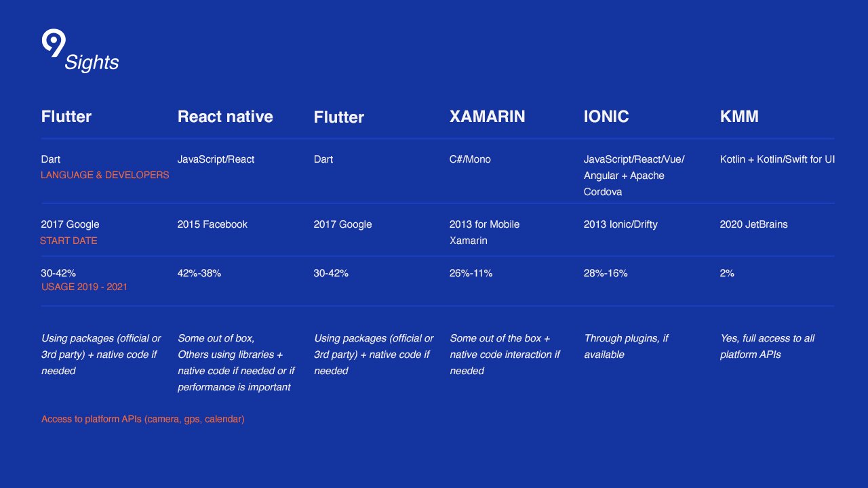Click the KMM column heading
The height and width of the screenshot is (488, 868).
pyautogui.click(x=739, y=117)
